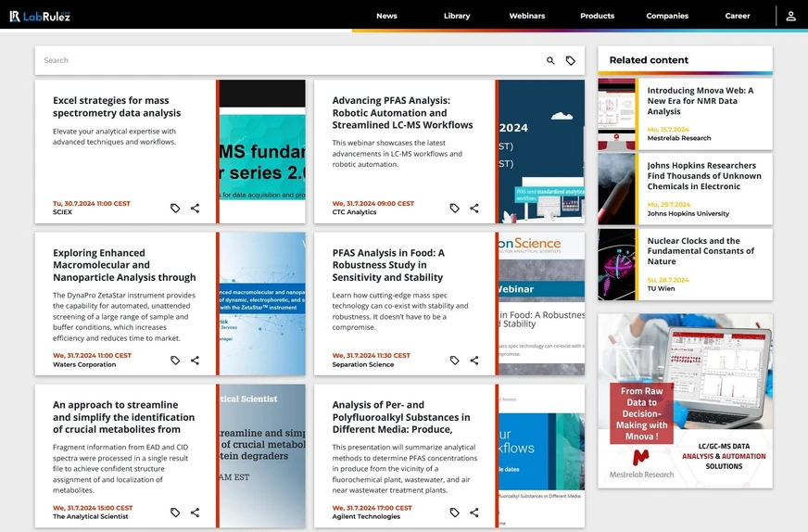808x532 pixels.
Task: Open the user account profile icon
Action: point(790,16)
